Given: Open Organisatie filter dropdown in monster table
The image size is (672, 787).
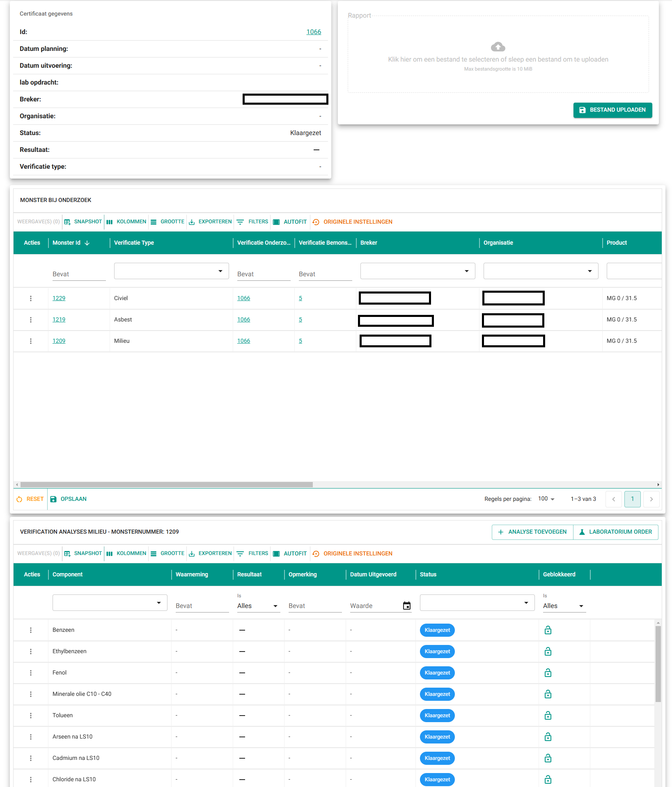Looking at the screenshot, I should [x=541, y=271].
